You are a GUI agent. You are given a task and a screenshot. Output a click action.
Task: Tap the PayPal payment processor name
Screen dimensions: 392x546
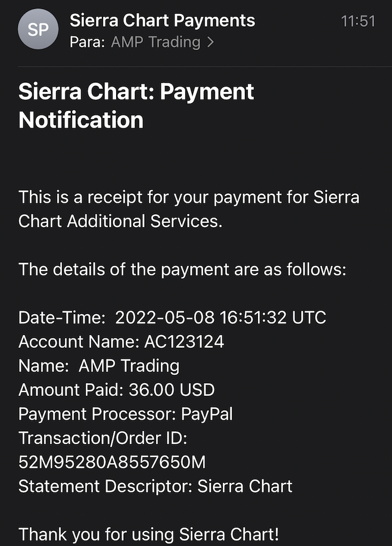click(207, 414)
